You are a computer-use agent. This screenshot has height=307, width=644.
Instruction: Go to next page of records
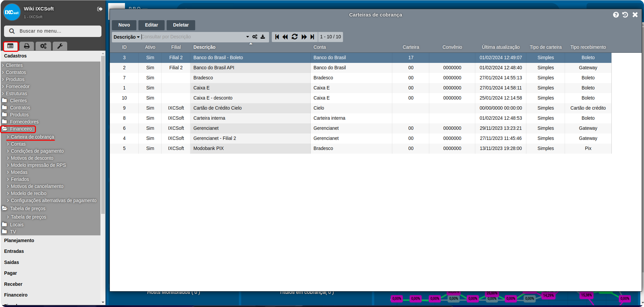pyautogui.click(x=304, y=37)
